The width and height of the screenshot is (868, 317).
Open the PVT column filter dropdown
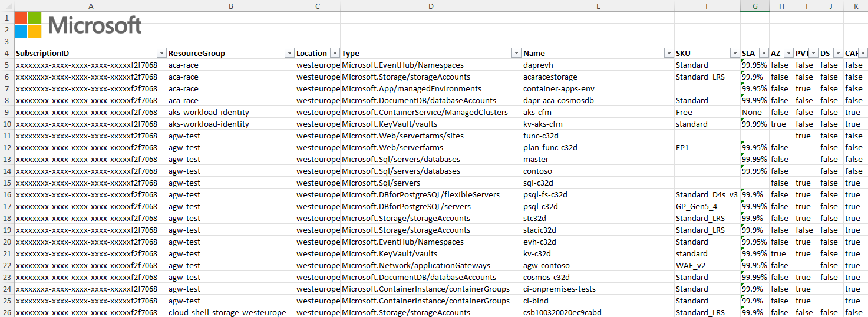click(813, 53)
